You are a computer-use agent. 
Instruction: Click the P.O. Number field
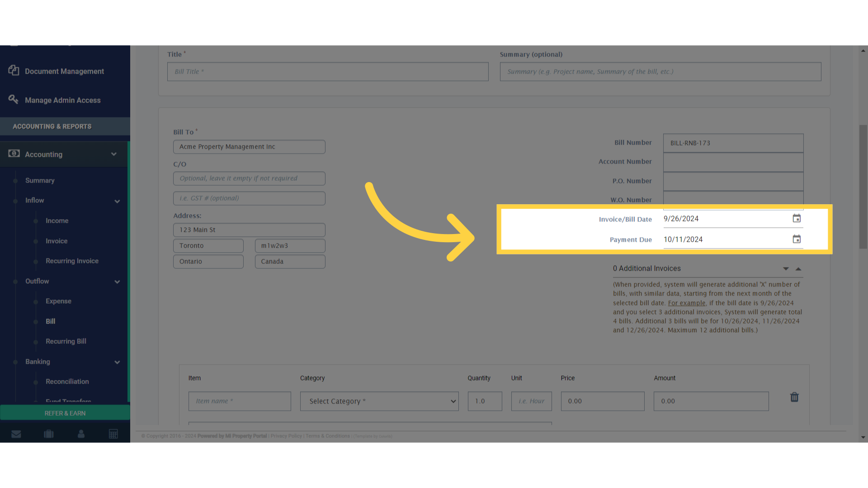pyautogui.click(x=733, y=181)
